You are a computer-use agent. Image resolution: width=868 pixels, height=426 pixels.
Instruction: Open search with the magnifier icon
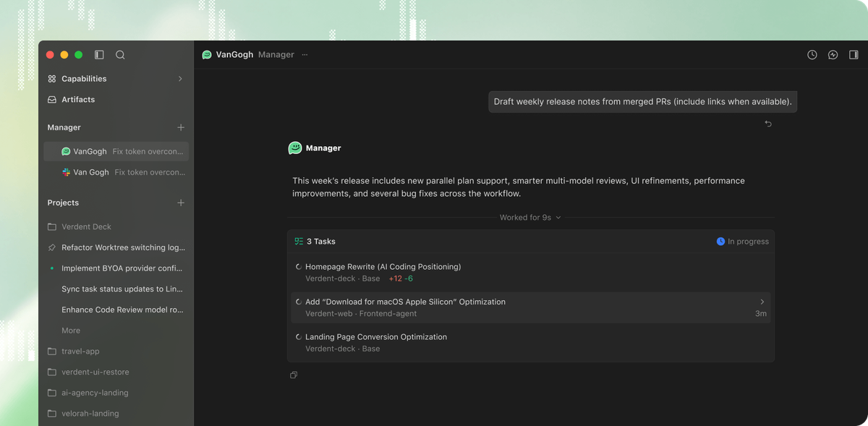(x=120, y=55)
